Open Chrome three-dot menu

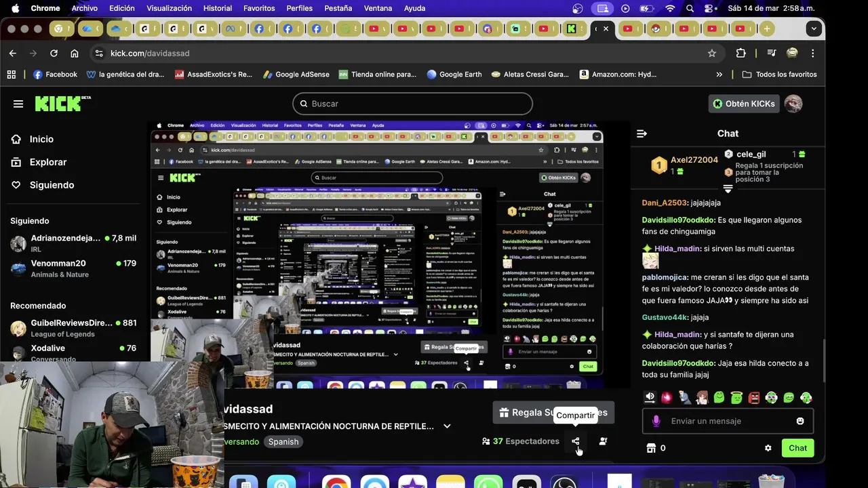point(812,53)
